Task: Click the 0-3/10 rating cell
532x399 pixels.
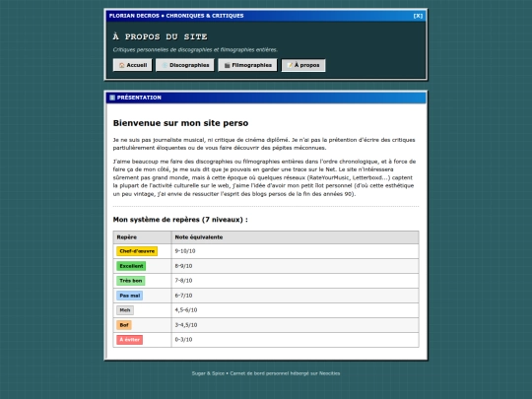Action: (x=296, y=340)
